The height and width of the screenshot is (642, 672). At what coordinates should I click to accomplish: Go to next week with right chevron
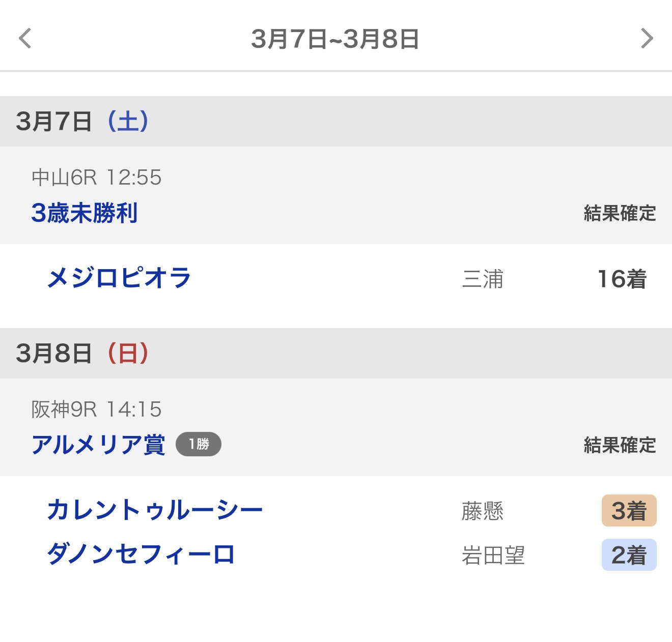[647, 39]
